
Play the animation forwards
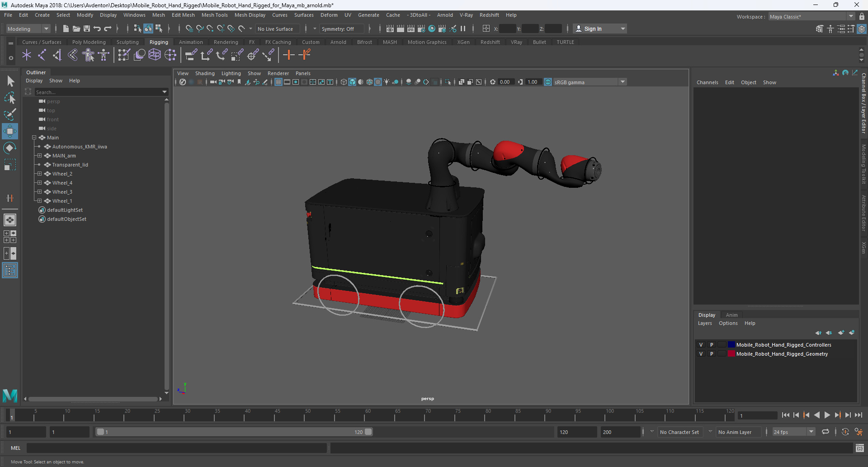(x=827, y=415)
